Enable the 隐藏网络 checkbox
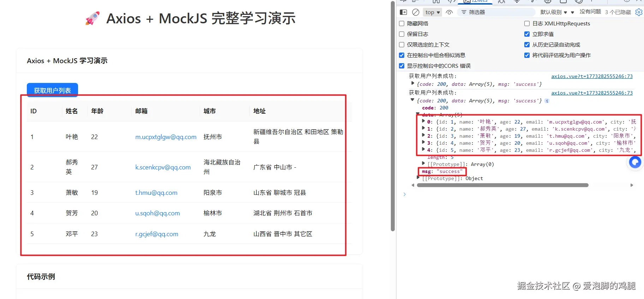The height and width of the screenshot is (299, 644). 401,24
